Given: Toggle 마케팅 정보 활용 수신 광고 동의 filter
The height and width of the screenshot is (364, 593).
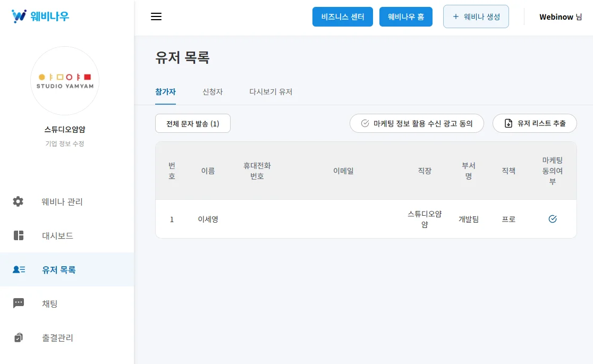Looking at the screenshot, I should 417,123.
